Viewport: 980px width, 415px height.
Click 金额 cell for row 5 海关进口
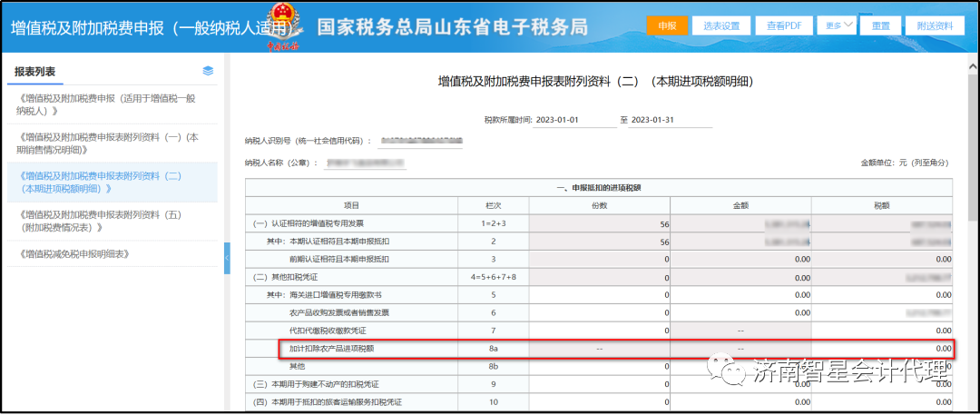pyautogui.click(x=740, y=295)
